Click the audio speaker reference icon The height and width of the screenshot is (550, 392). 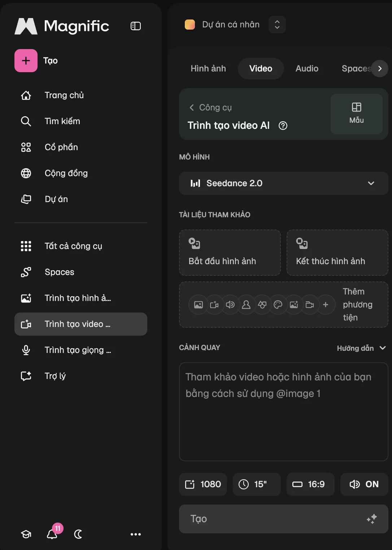click(230, 305)
